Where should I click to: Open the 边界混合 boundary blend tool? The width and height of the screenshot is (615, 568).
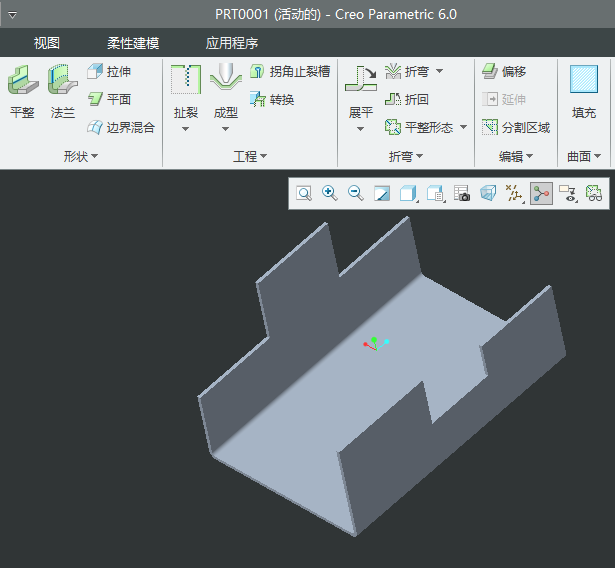click(x=121, y=127)
